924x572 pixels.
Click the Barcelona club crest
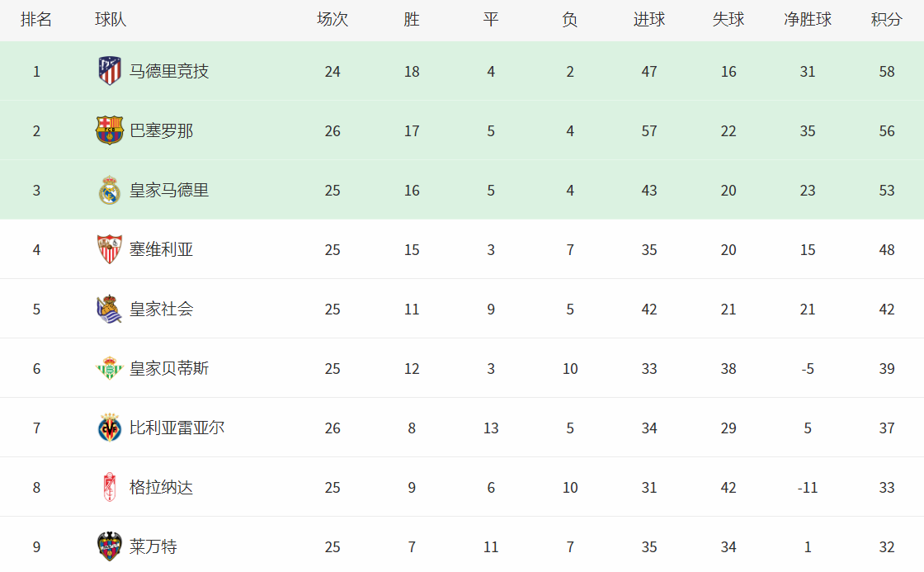pyautogui.click(x=110, y=131)
